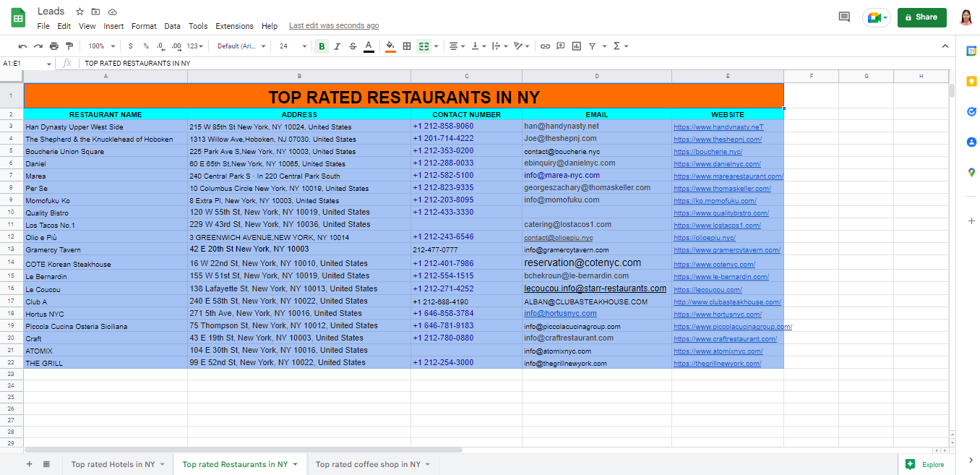Viewport: 980px width, 475px height.
Task: Open the Edit menu
Action: tap(64, 26)
